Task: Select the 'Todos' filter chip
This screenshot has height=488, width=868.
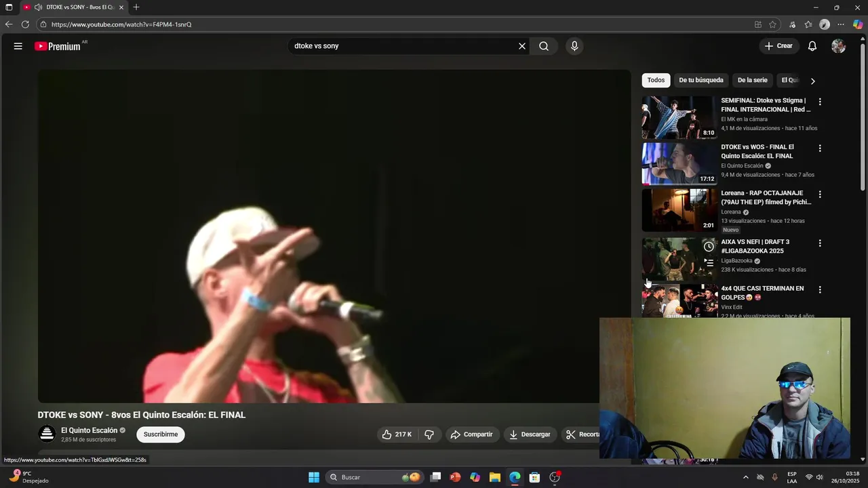Action: click(x=656, y=80)
